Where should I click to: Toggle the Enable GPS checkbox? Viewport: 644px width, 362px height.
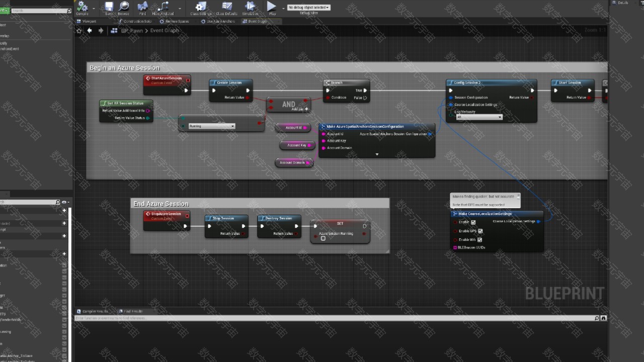(x=480, y=231)
